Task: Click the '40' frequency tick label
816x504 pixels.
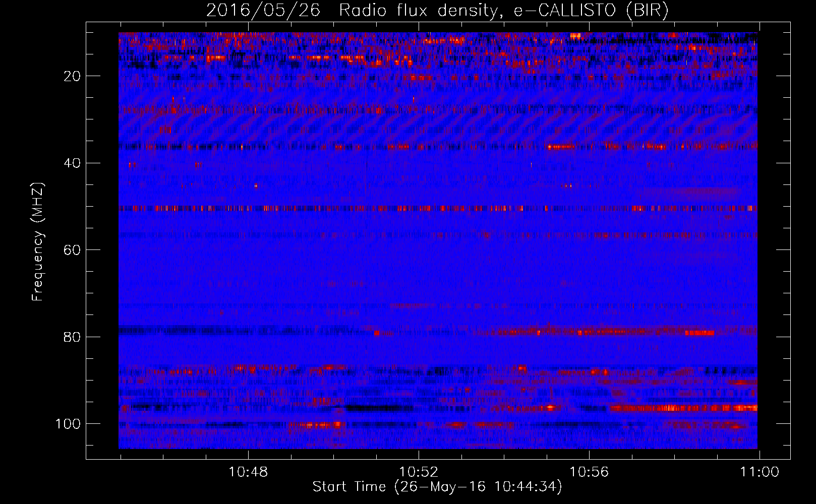Action: [x=73, y=163]
